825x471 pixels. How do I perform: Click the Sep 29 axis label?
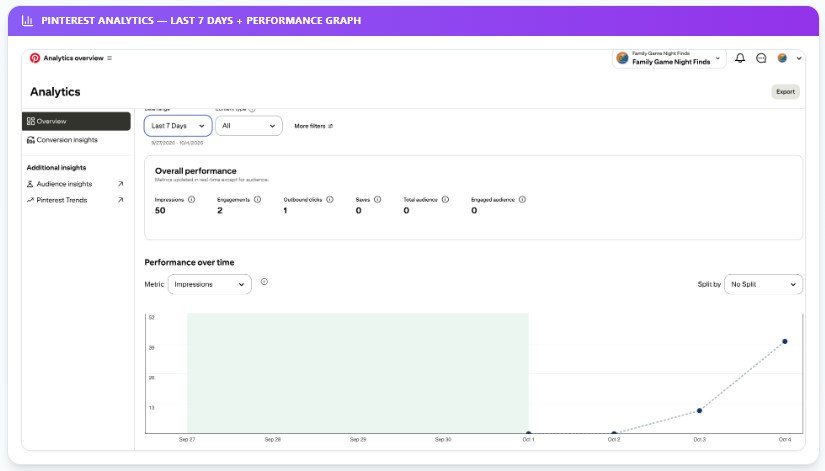[x=358, y=439]
